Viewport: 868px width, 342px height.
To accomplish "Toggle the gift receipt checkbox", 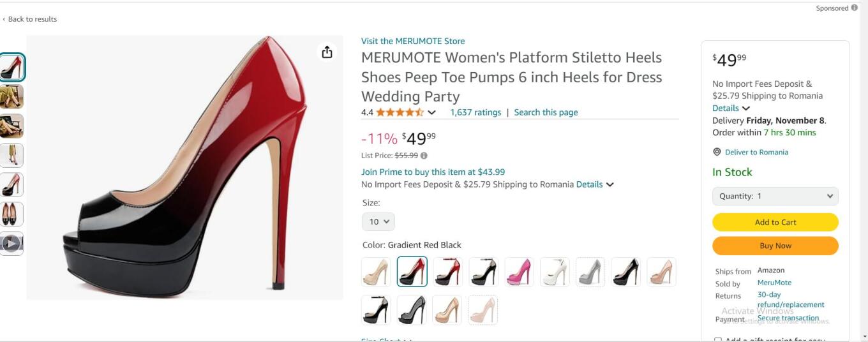I will point(718,340).
